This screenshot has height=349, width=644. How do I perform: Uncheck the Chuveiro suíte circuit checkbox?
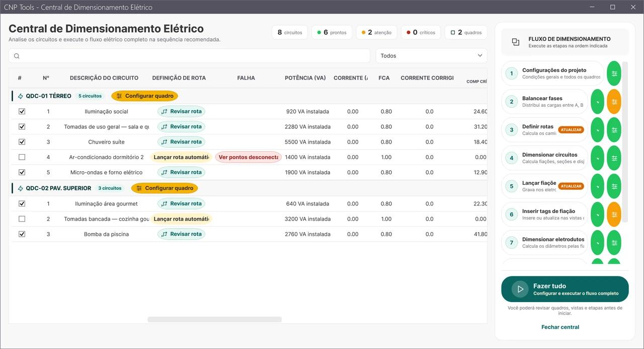point(22,142)
